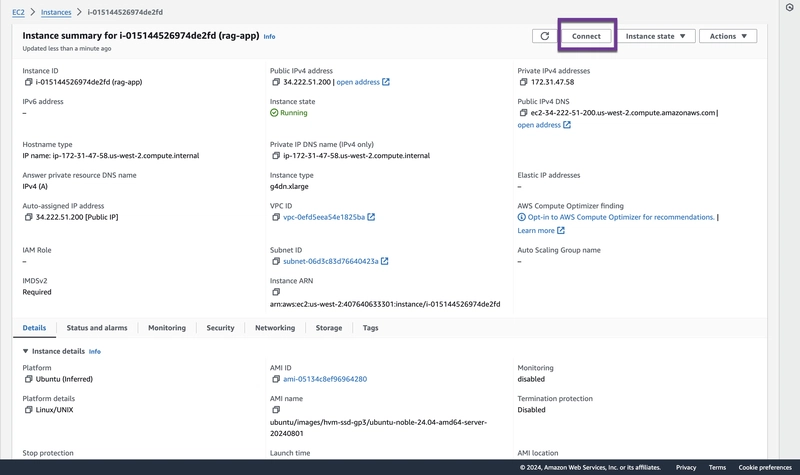Copy the AMI name value
This screenshot has width=800, height=475.
click(x=276, y=410)
